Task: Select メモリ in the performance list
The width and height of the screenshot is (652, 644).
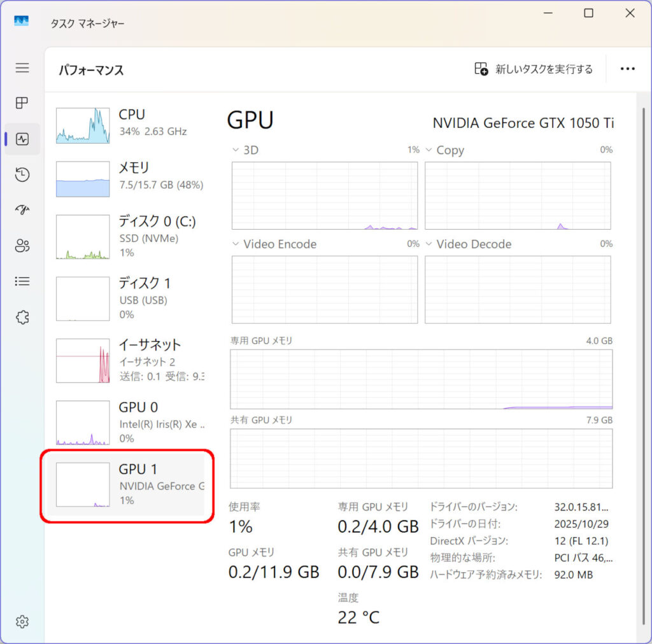Action: pyautogui.click(x=130, y=176)
